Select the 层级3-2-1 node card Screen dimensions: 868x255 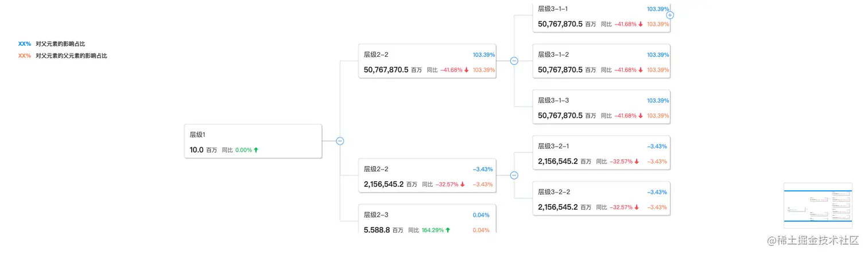point(601,153)
